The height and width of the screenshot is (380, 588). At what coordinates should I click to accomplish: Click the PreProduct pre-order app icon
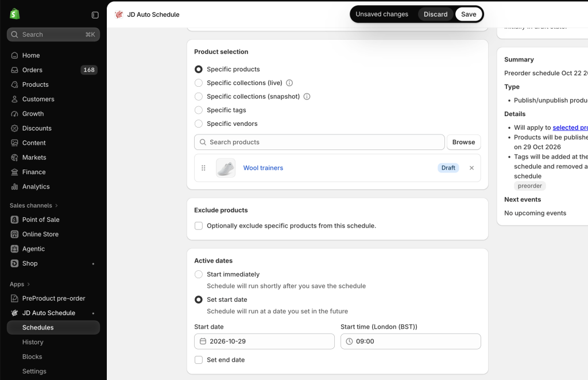14,298
